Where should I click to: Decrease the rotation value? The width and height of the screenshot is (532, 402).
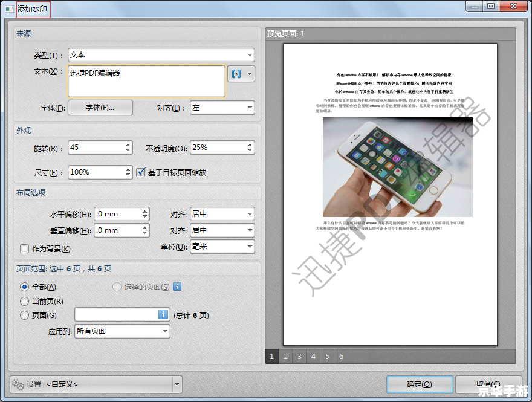pyautogui.click(x=128, y=151)
